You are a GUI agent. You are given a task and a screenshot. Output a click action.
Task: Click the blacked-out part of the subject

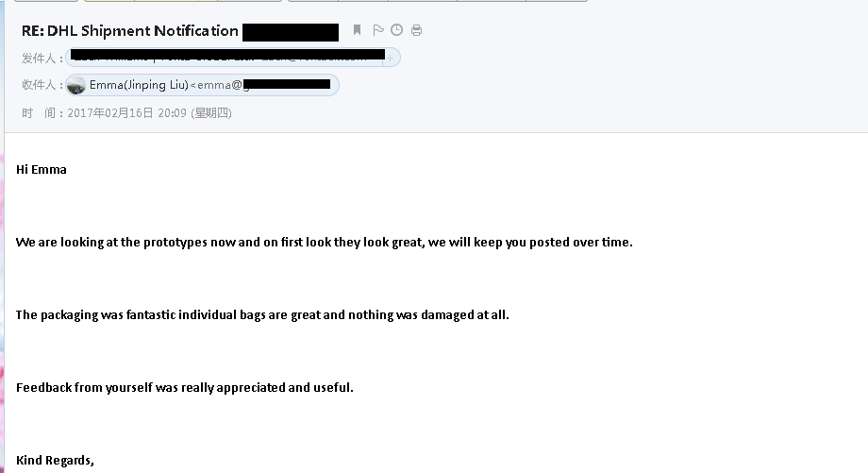click(x=291, y=32)
